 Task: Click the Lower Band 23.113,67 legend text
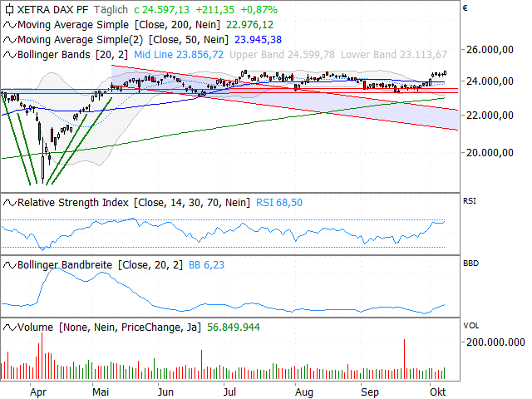click(x=394, y=54)
